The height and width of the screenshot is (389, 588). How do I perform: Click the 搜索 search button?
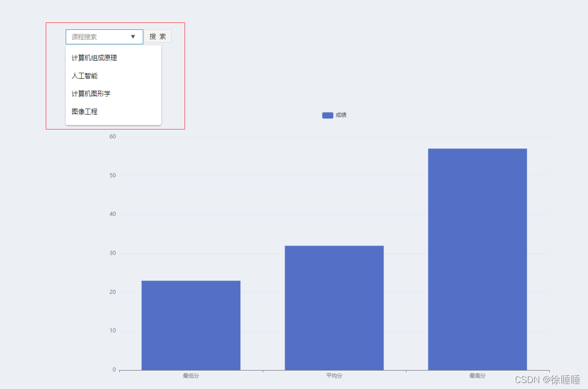click(x=158, y=36)
